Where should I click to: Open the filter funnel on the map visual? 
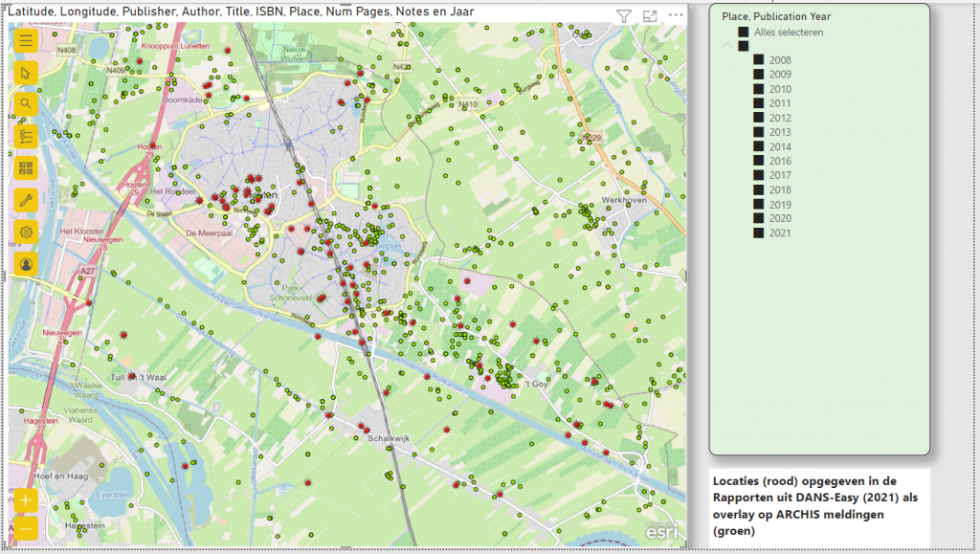click(624, 16)
